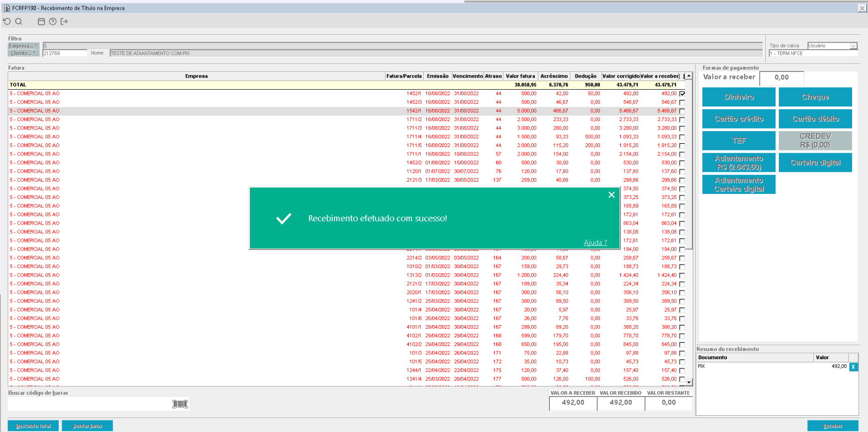Remove the PIX entry with X button
868x432 pixels.
click(x=853, y=367)
